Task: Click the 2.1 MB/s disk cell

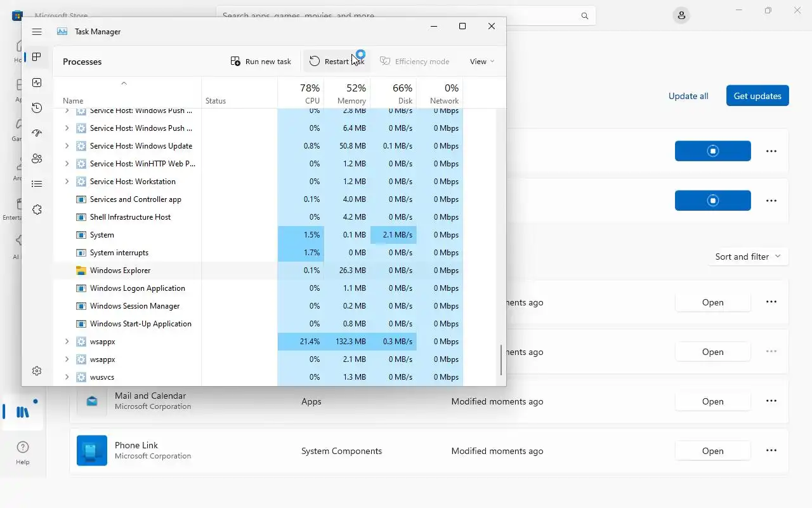Action: point(393,235)
